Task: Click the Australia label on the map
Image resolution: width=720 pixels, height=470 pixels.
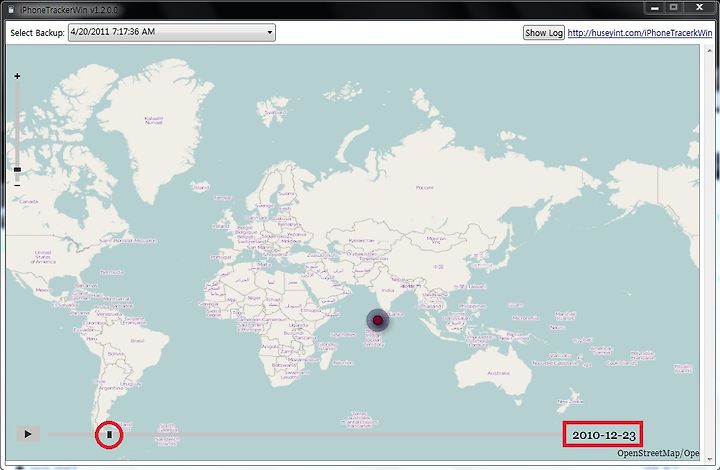Action: coord(498,373)
